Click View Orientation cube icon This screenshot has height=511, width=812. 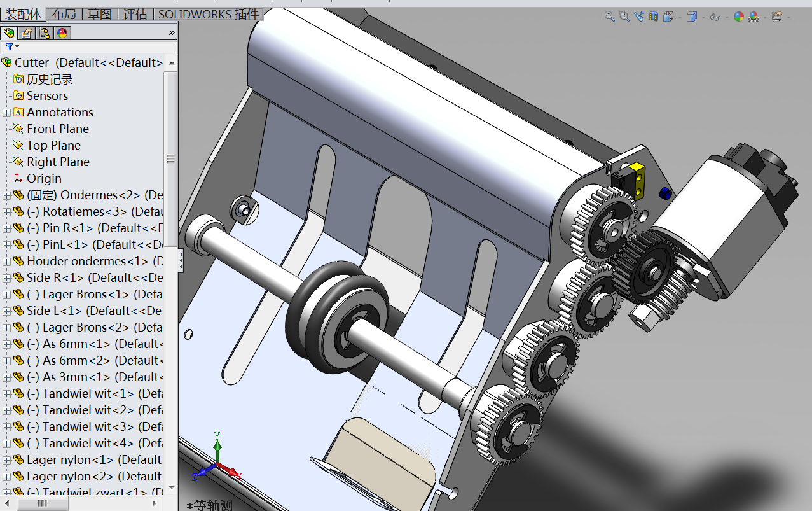click(668, 17)
